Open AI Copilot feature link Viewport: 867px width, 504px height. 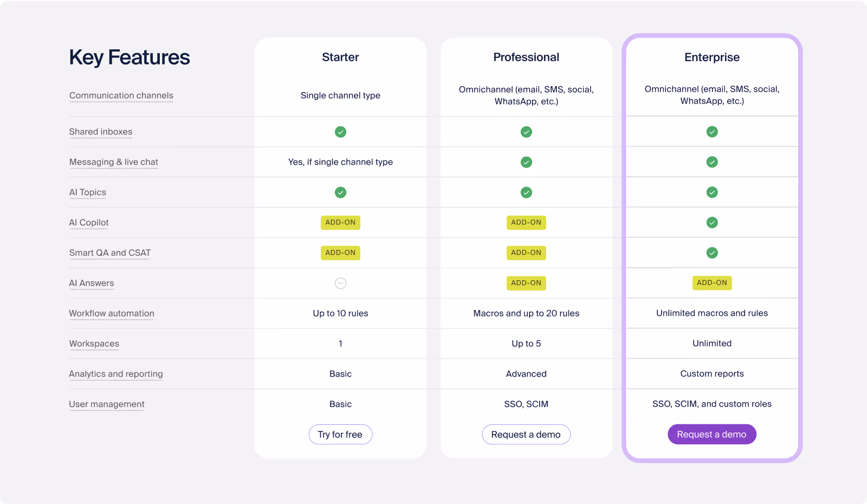pos(89,223)
